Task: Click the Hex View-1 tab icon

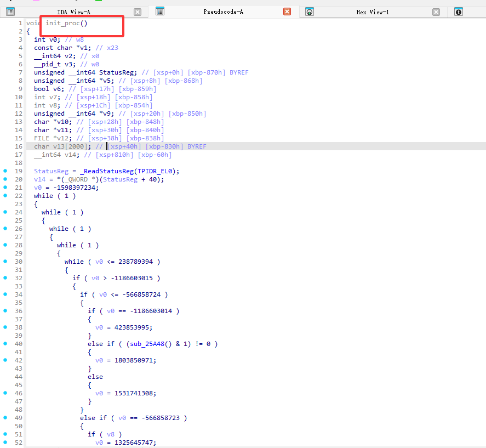Action: pos(310,12)
